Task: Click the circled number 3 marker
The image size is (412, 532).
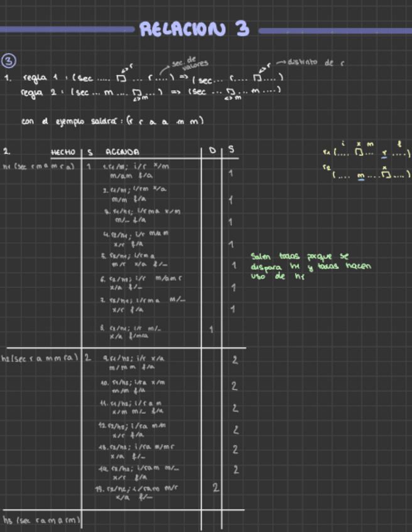Action: coord(9,61)
